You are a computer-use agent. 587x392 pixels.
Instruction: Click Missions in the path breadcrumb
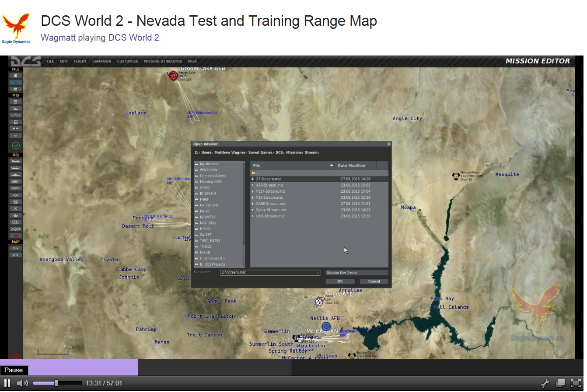(x=294, y=153)
